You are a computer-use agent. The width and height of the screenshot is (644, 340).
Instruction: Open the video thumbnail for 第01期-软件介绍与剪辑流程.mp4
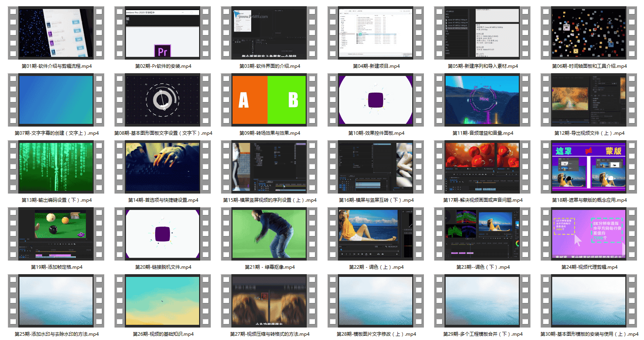pyautogui.click(x=56, y=33)
